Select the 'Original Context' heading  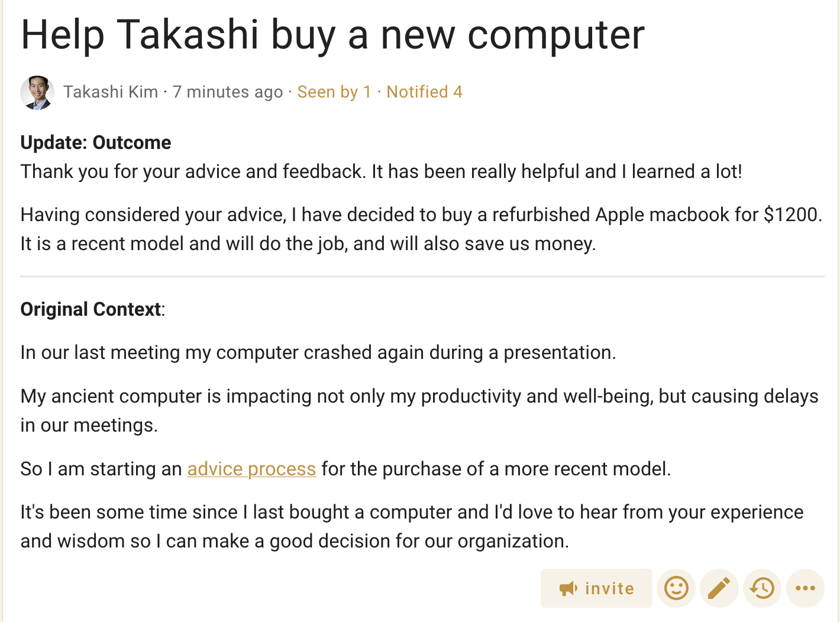(91, 309)
